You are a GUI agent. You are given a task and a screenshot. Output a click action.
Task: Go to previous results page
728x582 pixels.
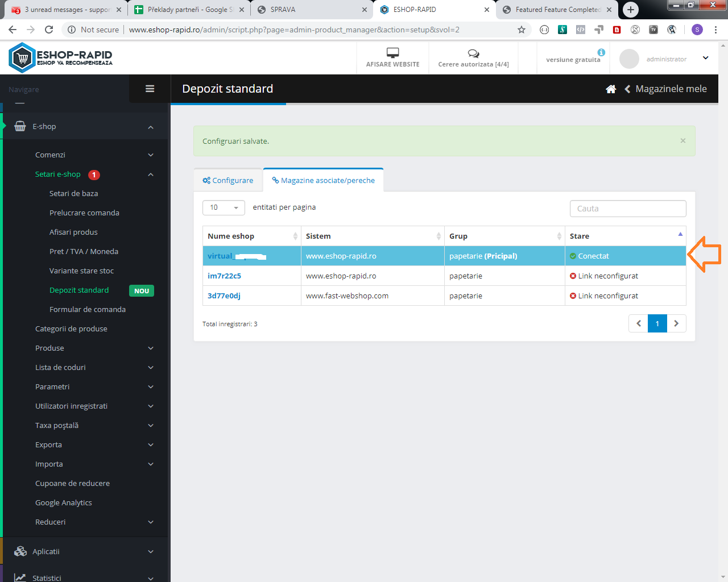(x=638, y=323)
